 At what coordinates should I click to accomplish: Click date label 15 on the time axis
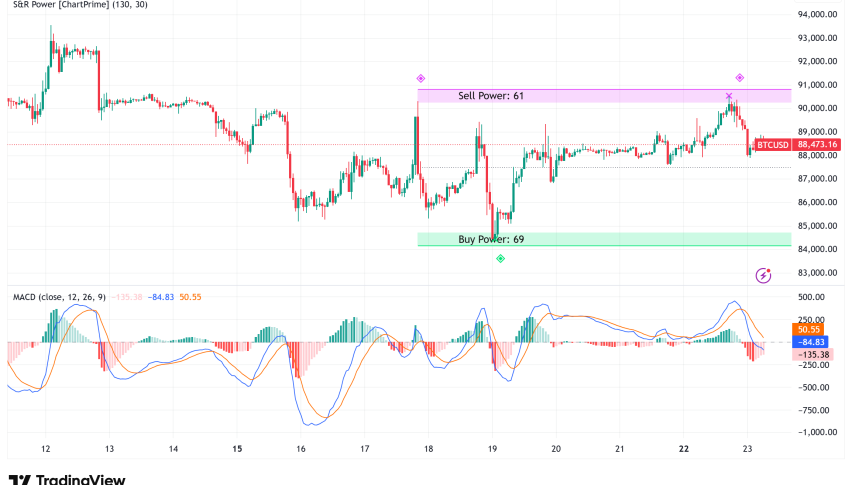(x=237, y=450)
